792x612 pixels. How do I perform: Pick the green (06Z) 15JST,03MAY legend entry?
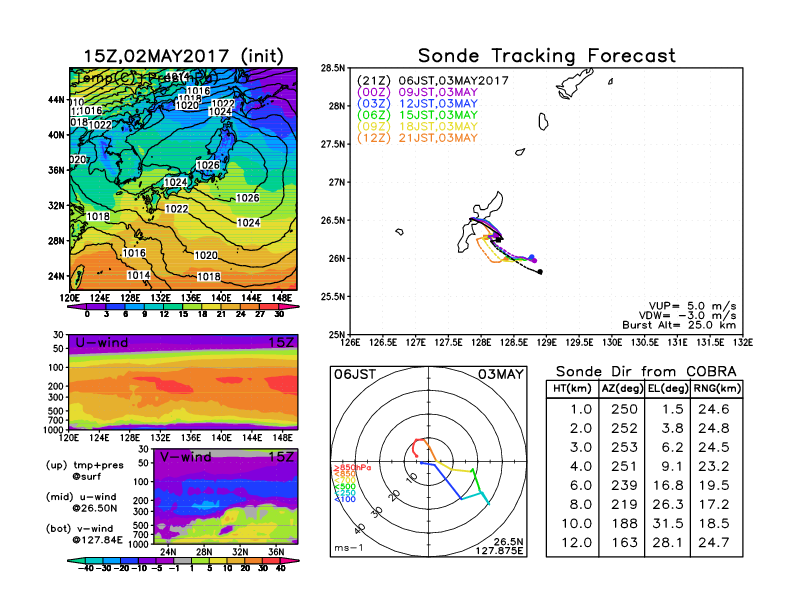coord(417,115)
